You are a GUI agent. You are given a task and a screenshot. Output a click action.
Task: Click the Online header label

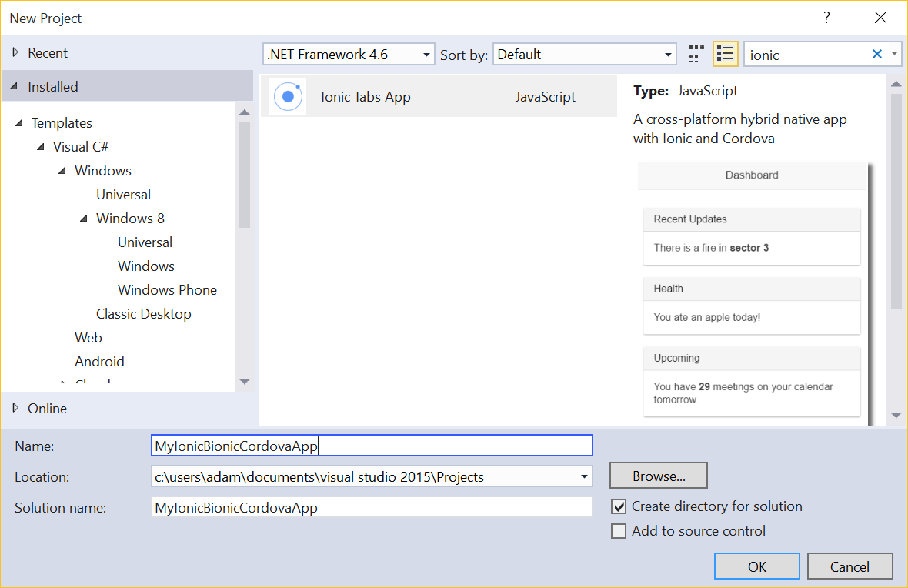(47, 409)
